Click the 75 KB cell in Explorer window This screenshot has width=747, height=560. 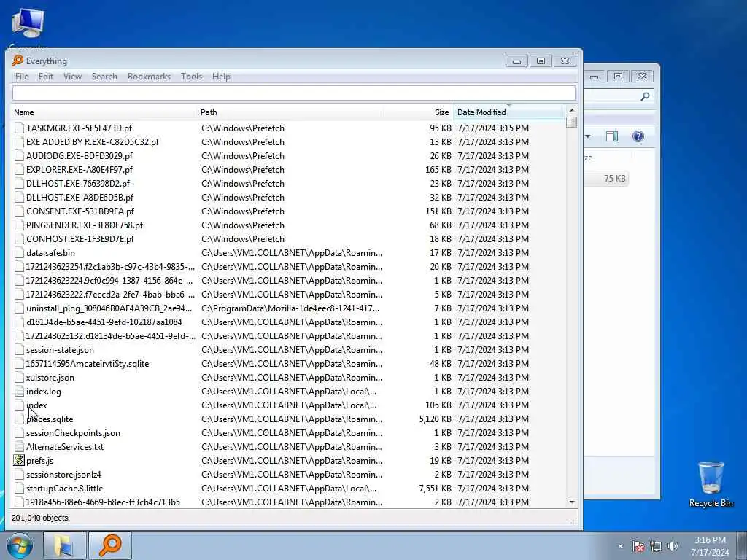coord(614,179)
